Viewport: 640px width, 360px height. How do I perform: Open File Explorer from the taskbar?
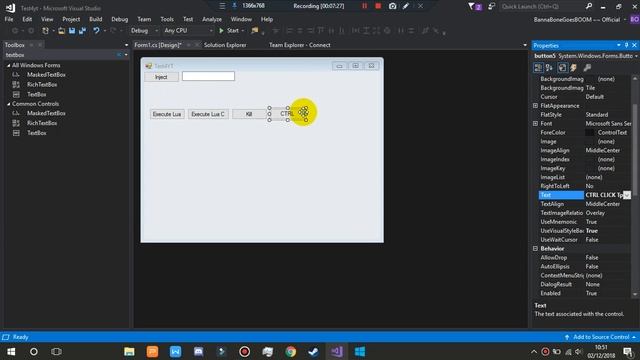(x=129, y=351)
